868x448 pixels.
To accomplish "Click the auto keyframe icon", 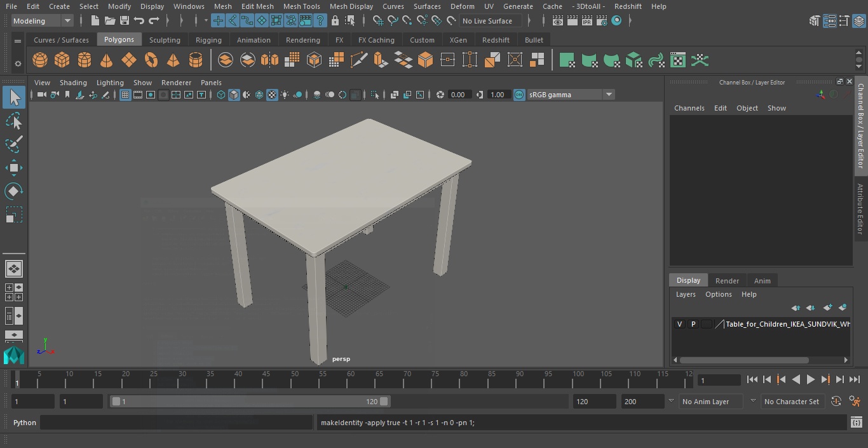I will pyautogui.click(x=836, y=402).
